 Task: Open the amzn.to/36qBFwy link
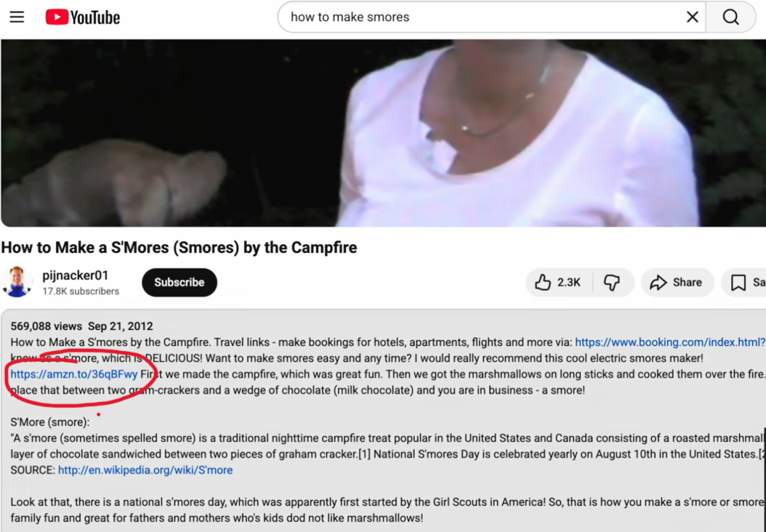tap(74, 375)
